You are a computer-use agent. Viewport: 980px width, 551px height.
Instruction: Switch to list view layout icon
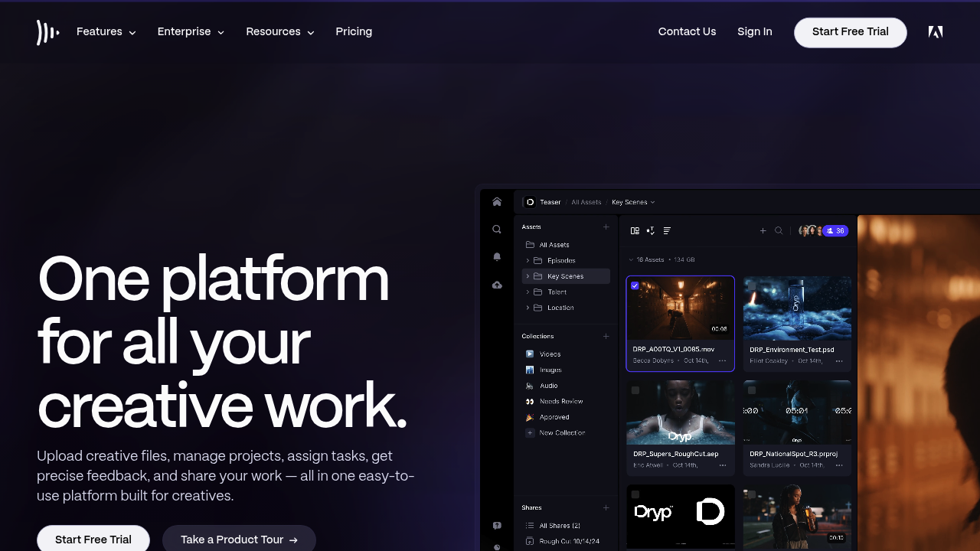point(666,230)
